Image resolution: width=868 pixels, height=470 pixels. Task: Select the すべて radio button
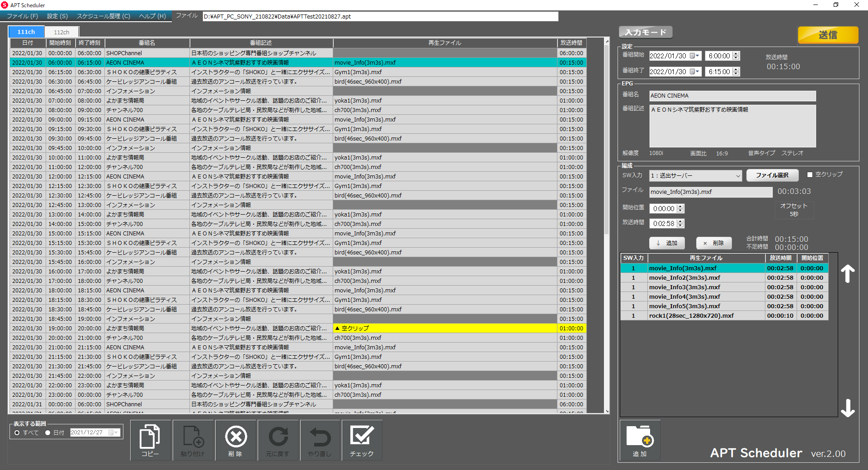(17, 433)
